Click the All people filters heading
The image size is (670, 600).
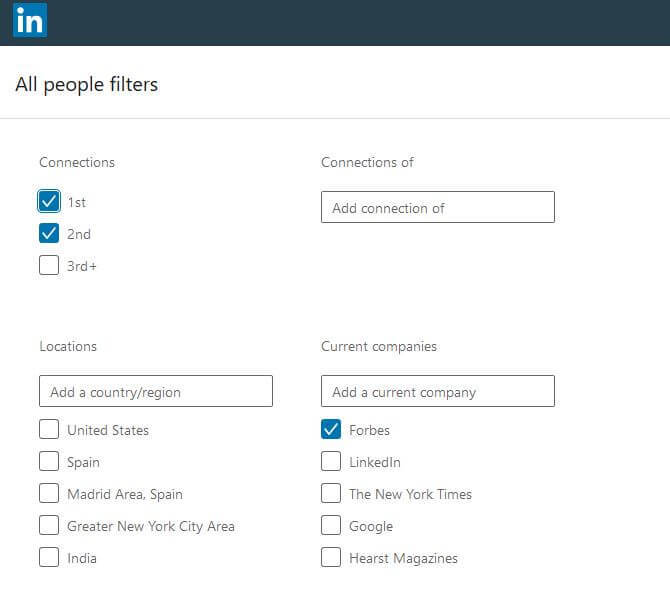[x=87, y=84]
